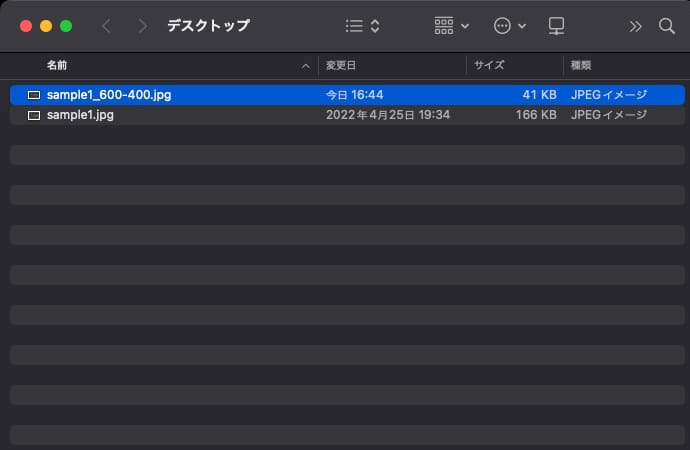The height and width of the screenshot is (450, 690).
Task: Go back using the left arrow
Action: coord(106,26)
